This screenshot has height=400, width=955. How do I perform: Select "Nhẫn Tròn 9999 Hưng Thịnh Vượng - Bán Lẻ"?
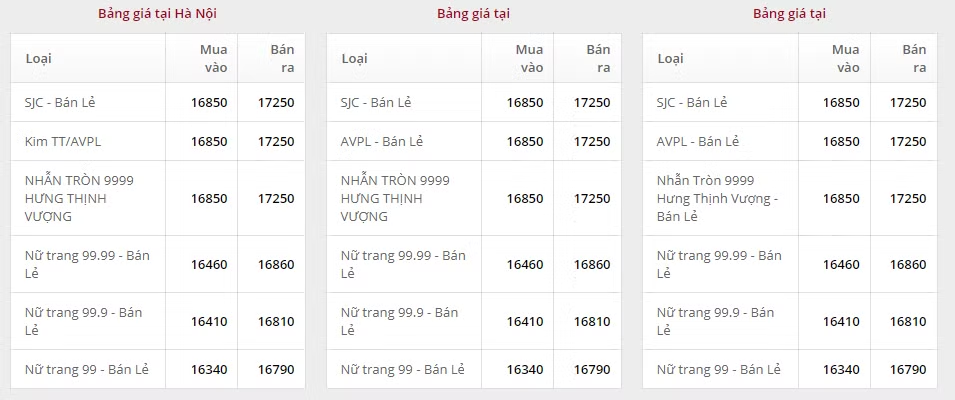pyautogui.click(x=716, y=198)
